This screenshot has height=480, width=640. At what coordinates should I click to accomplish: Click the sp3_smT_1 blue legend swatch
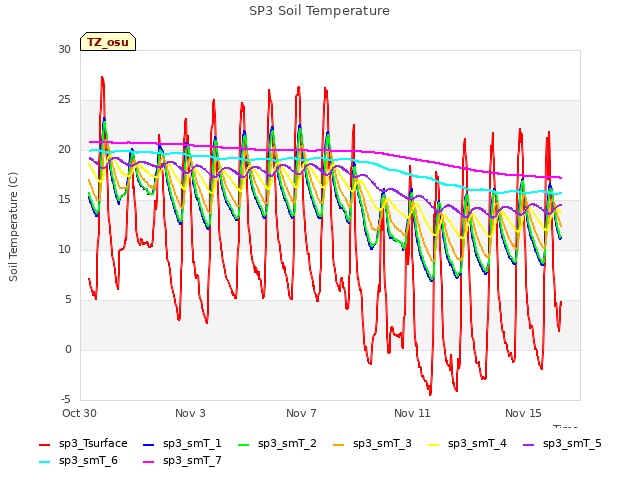149,444
